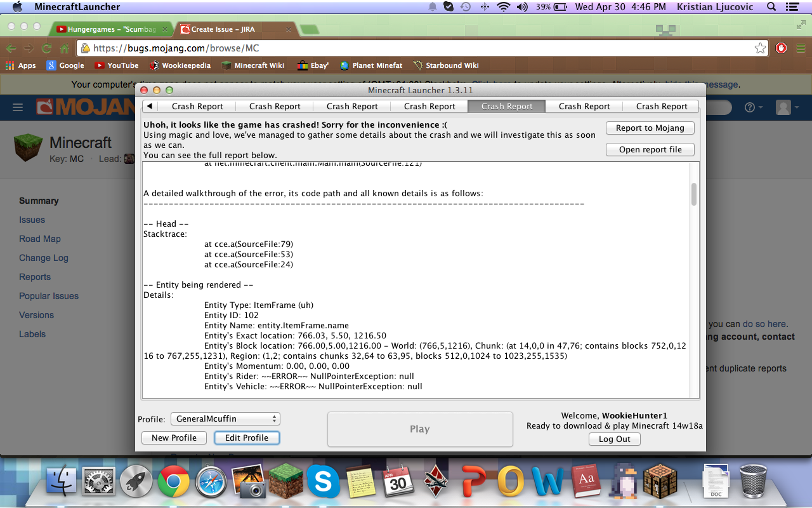Open Spotlight search in the menu bar
The image size is (812, 508).
[772, 7]
